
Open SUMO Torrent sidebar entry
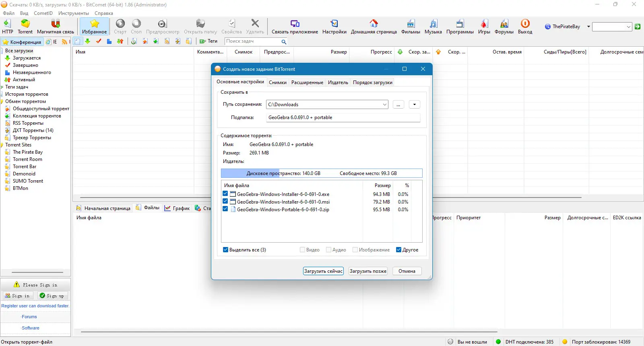pyautogui.click(x=28, y=181)
